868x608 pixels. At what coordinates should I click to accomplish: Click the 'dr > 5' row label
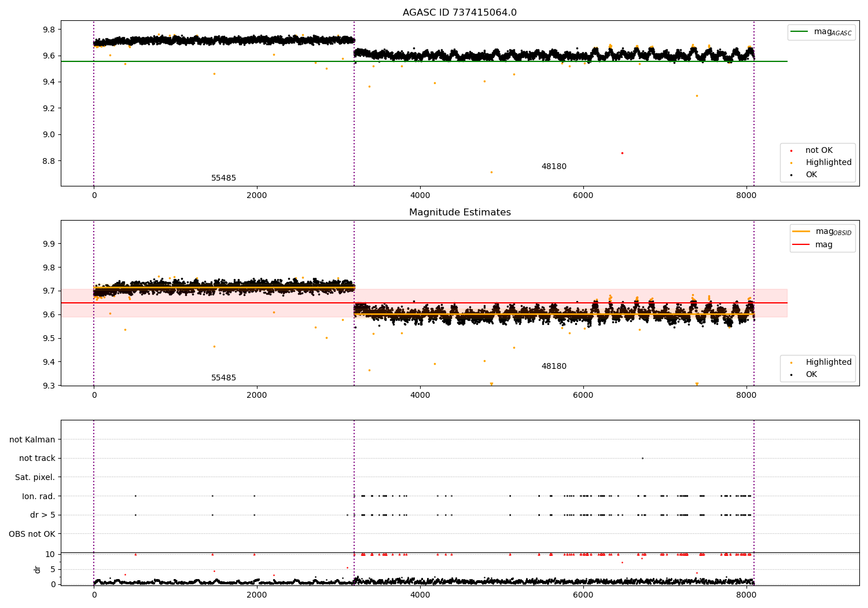click(43, 515)
